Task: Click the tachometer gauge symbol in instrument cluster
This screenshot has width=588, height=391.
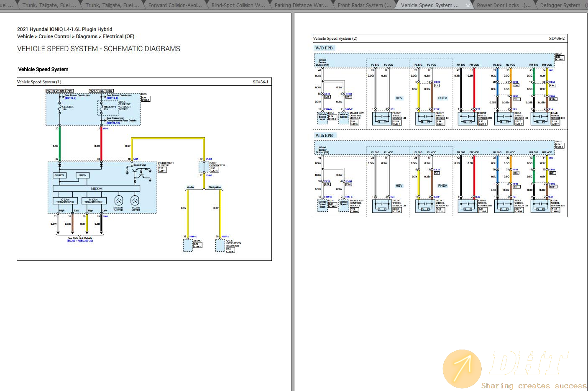Action: 135,201
